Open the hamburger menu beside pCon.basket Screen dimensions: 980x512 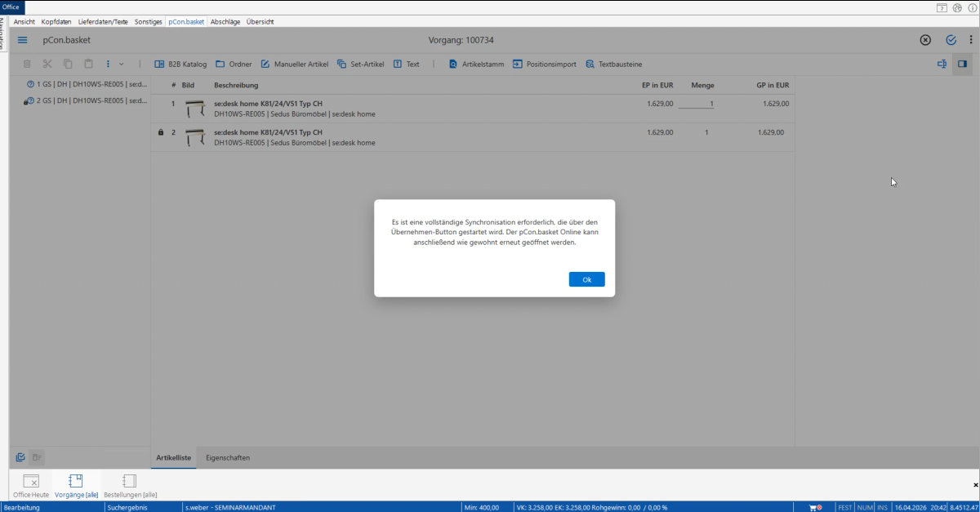pos(23,40)
